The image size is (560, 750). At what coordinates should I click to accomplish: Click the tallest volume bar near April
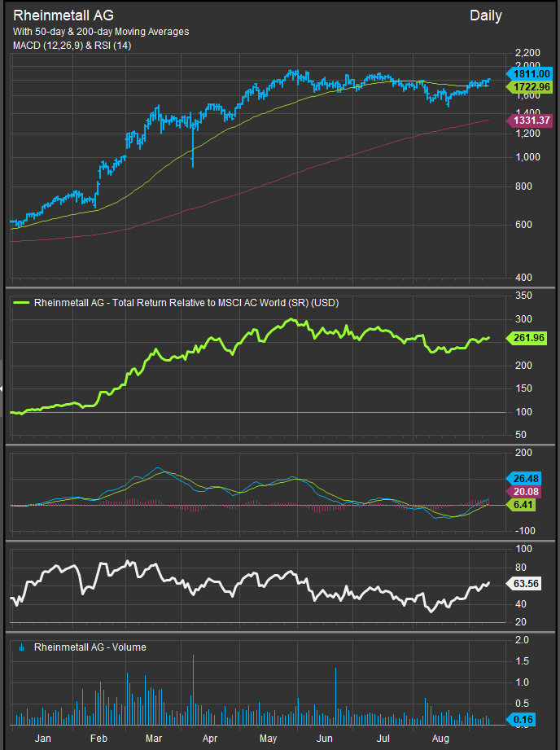(193, 688)
